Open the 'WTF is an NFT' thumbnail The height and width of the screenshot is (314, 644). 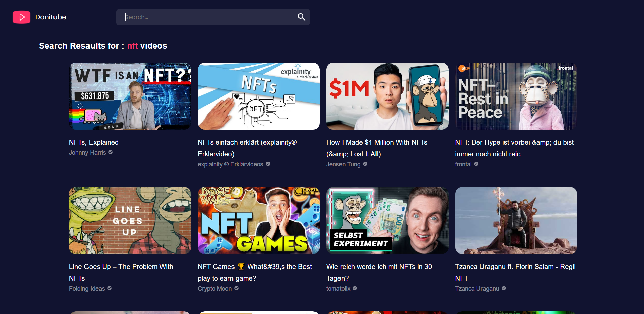[x=130, y=96]
